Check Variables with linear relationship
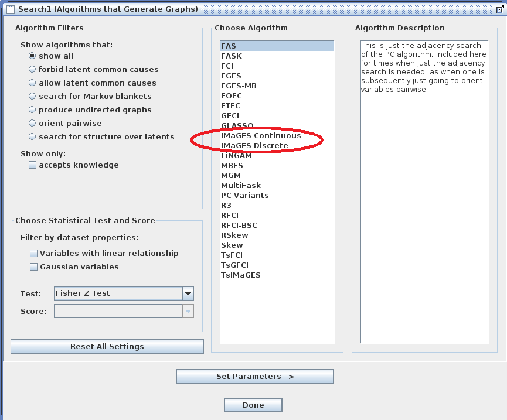 click(33, 253)
